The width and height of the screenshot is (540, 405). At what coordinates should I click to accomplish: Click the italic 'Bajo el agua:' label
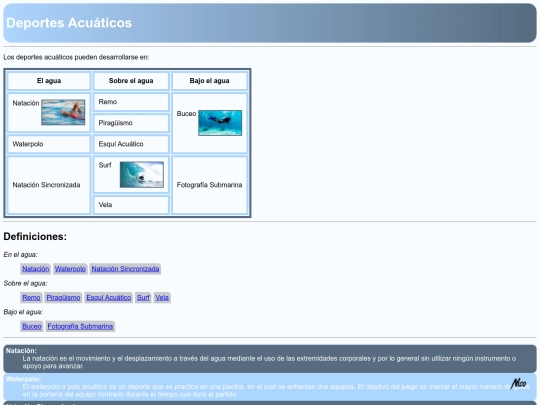23,312
